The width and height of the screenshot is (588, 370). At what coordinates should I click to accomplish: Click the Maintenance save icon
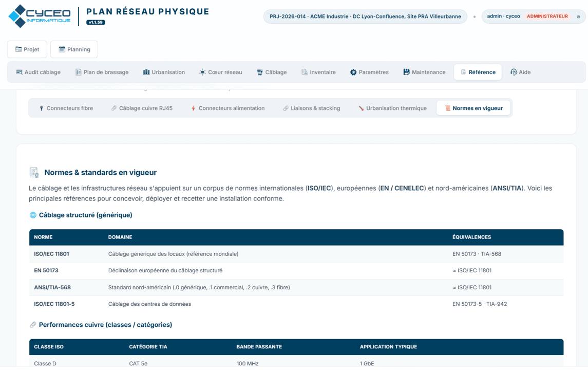tap(407, 72)
